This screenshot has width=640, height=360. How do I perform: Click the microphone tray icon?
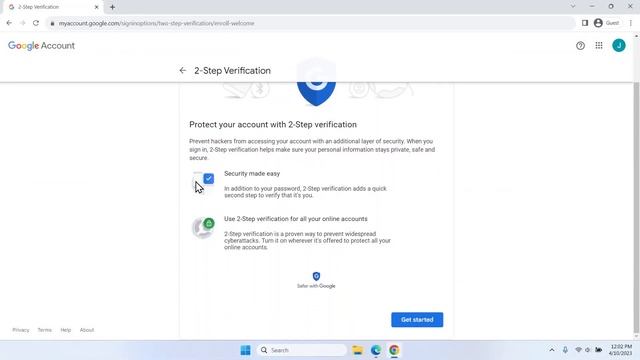565,350
